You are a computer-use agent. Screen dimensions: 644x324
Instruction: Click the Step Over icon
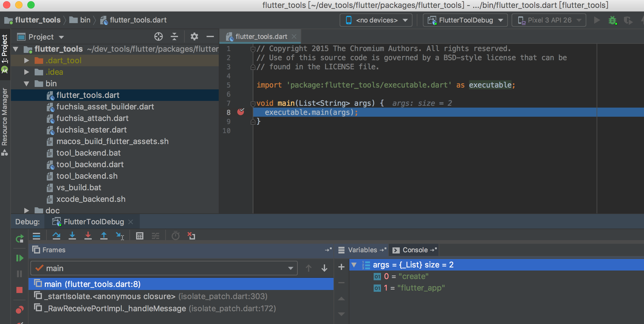click(x=56, y=236)
